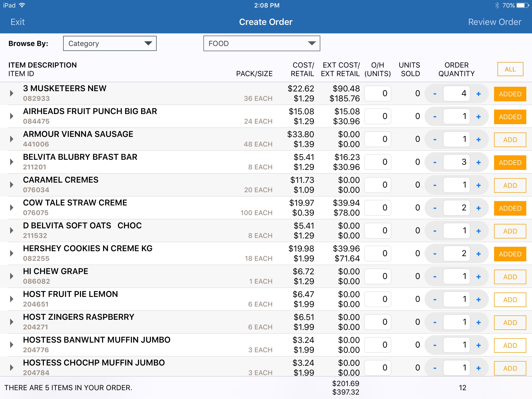Tap the battery status icon
This screenshot has height=399, width=532.
point(523,5)
